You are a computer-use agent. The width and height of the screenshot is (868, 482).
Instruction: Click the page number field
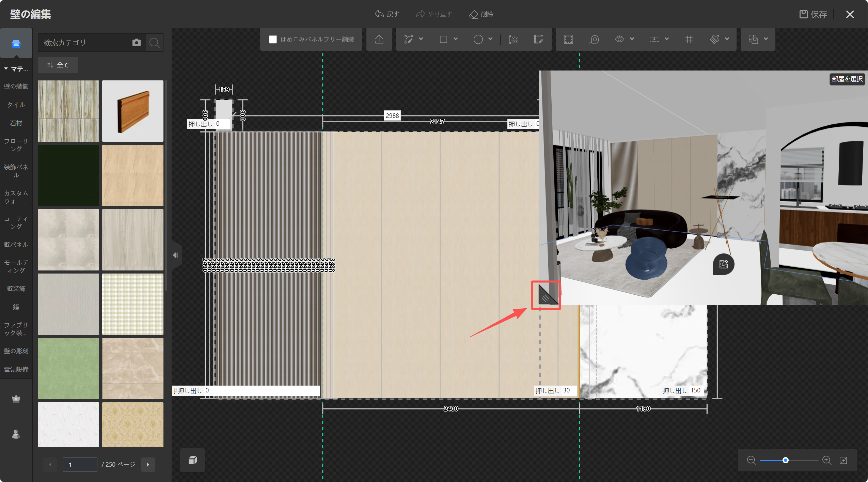pyautogui.click(x=80, y=465)
